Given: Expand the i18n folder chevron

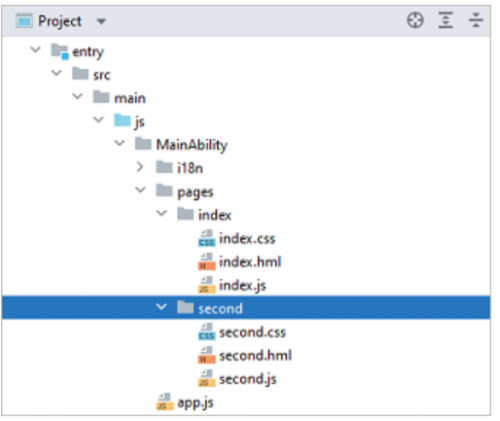Looking at the screenshot, I should (140, 167).
